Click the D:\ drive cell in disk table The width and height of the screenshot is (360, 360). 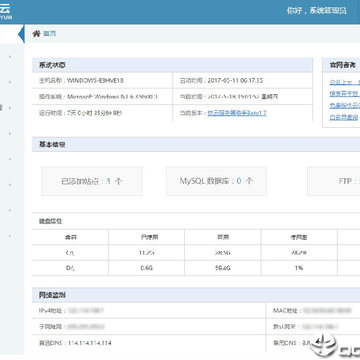point(70,268)
